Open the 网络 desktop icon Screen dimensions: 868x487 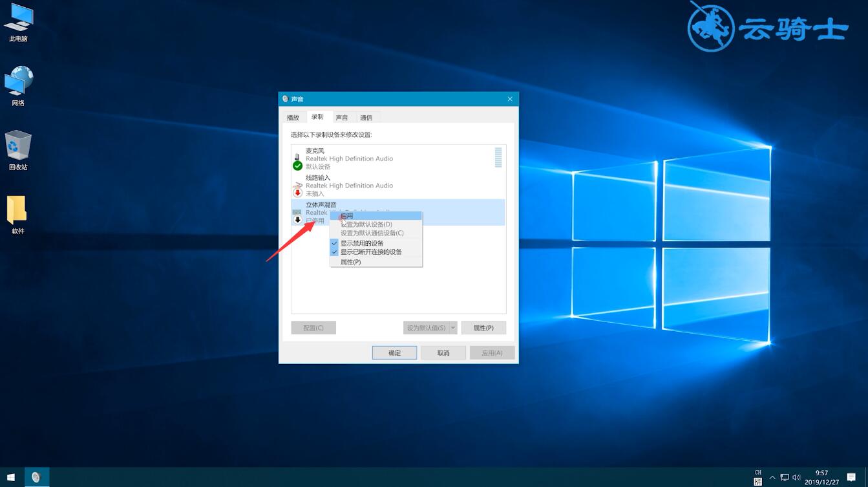[x=18, y=86]
